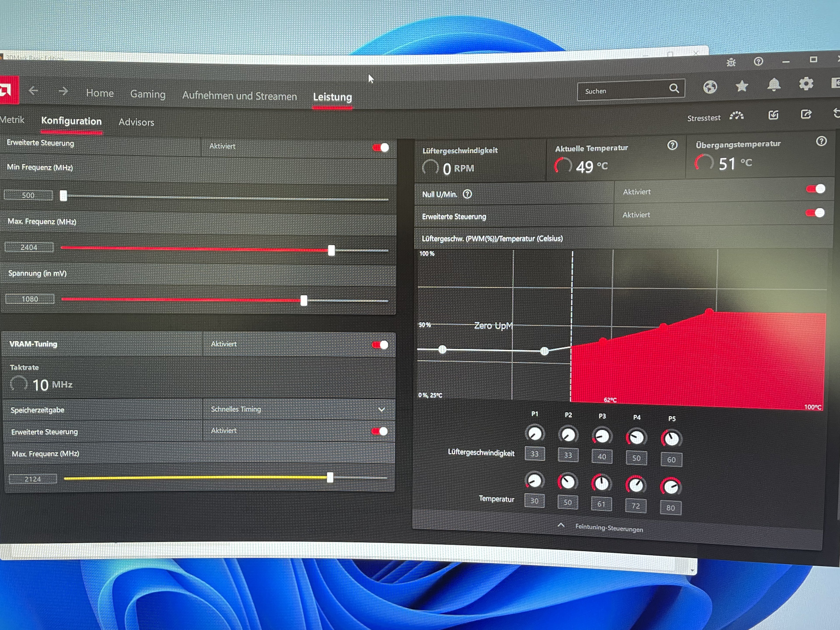The height and width of the screenshot is (630, 840).
Task: Click help icon next to Übergangstemperatur
Action: click(x=821, y=141)
